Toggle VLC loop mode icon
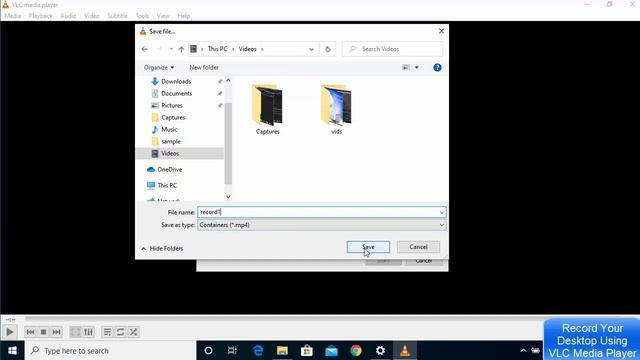 (x=120, y=332)
